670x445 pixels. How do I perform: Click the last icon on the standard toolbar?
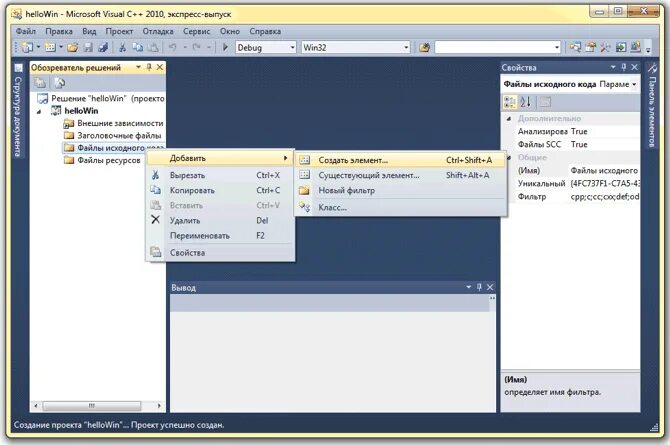tap(635, 47)
